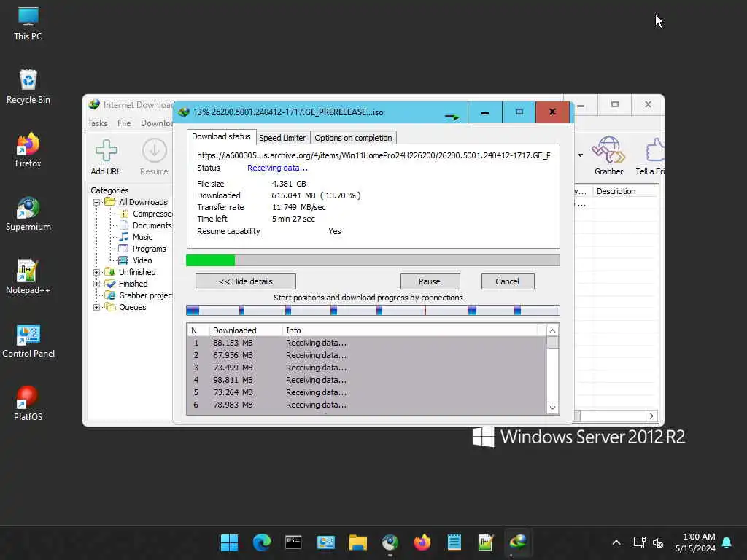
Task: Click the Hide details button
Action: (245, 281)
